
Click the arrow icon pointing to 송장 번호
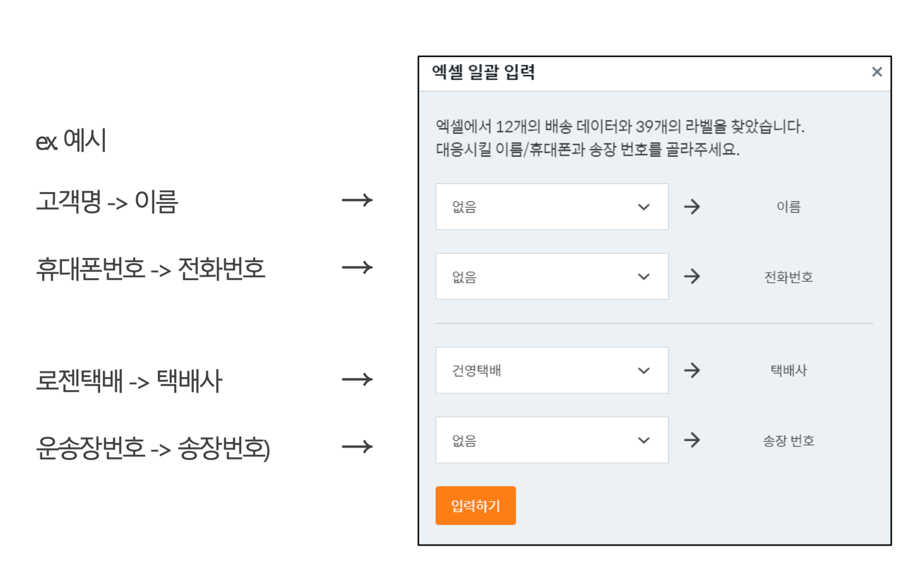[692, 440]
